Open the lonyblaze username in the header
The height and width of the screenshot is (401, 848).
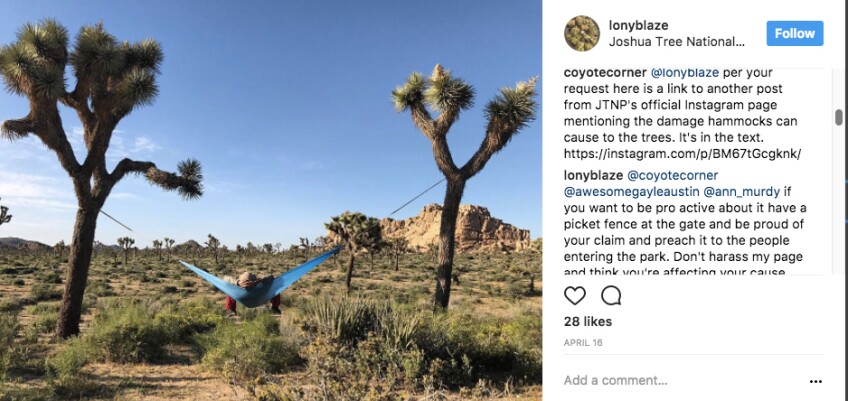tap(638, 25)
